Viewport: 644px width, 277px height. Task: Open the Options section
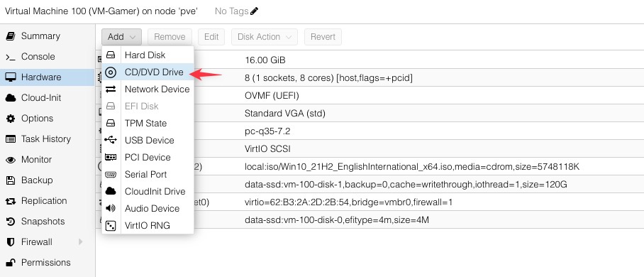(48, 119)
